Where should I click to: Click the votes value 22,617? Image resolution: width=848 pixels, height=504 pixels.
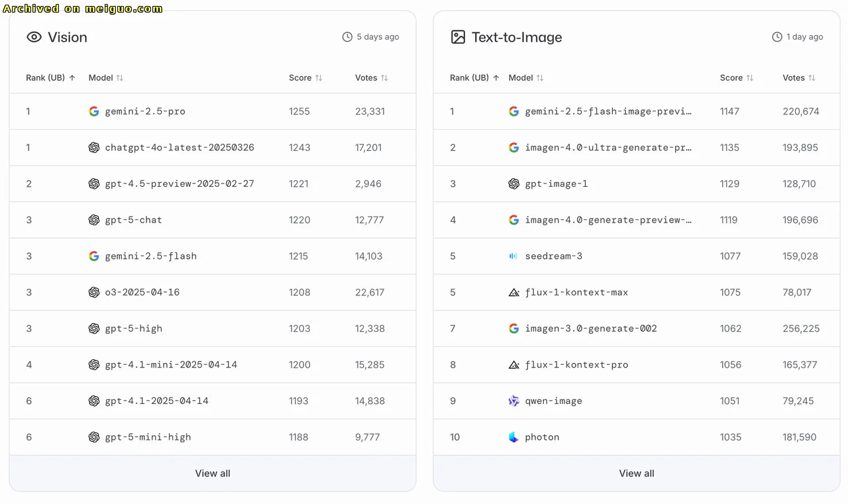point(370,292)
